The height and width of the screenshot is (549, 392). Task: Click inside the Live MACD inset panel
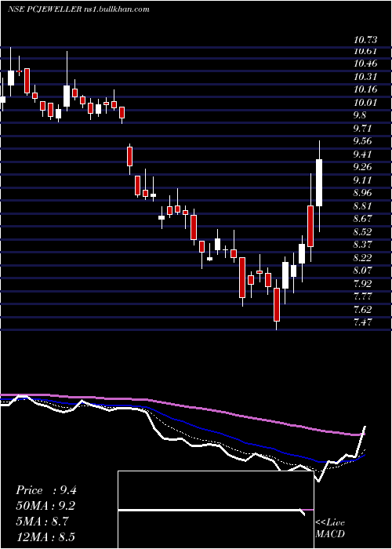point(216,510)
